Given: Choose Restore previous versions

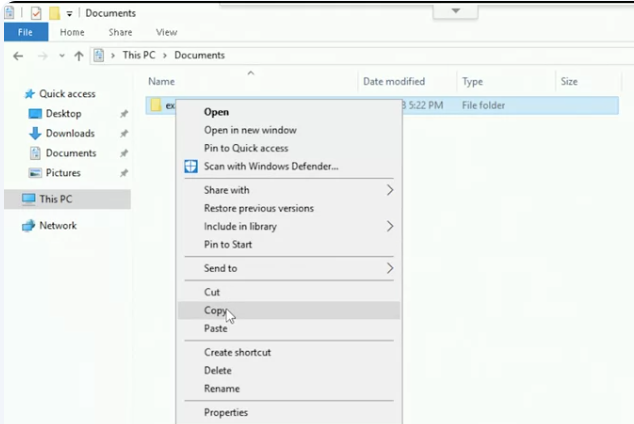Looking at the screenshot, I should (x=259, y=208).
